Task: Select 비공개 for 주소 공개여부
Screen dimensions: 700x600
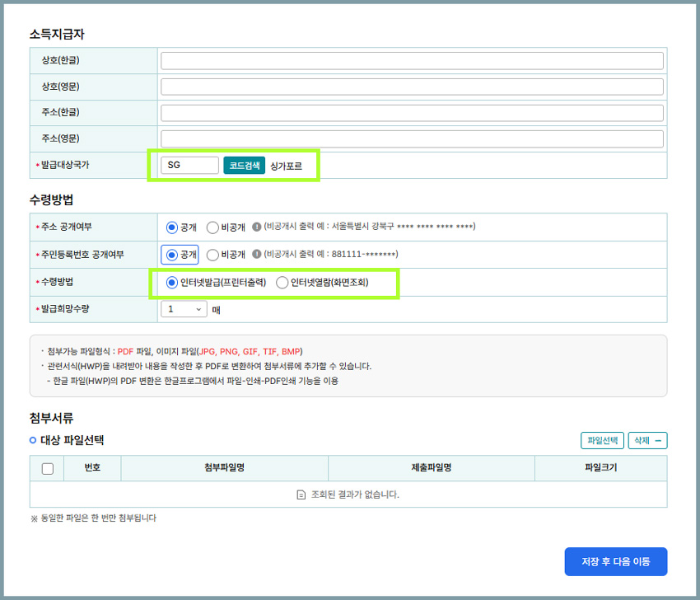Action: 212,227
